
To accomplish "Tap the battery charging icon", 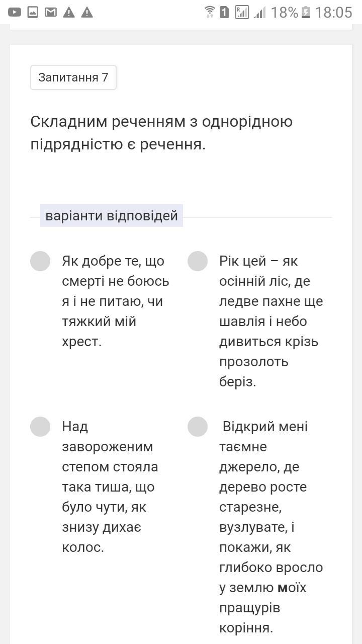I will tap(306, 12).
